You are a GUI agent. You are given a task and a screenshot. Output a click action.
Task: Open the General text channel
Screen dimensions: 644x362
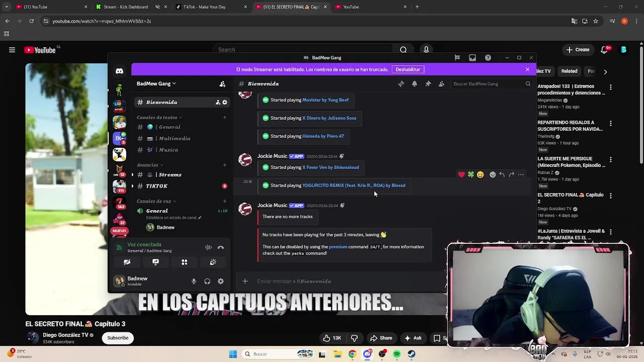click(181, 127)
